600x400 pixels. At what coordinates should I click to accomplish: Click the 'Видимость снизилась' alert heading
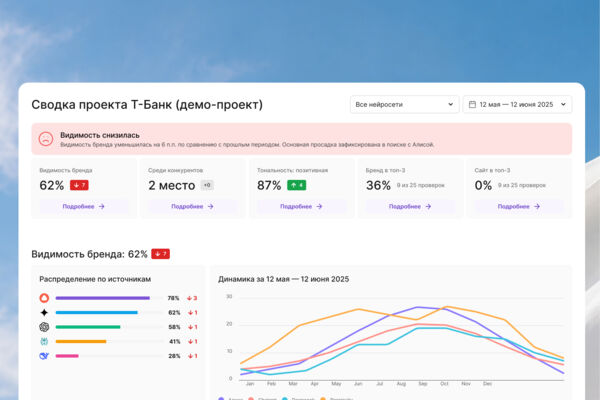(x=100, y=135)
